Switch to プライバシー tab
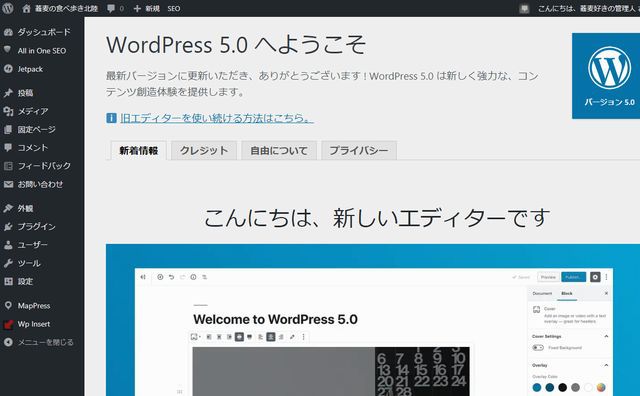The width and height of the screenshot is (640, 396). tap(359, 151)
